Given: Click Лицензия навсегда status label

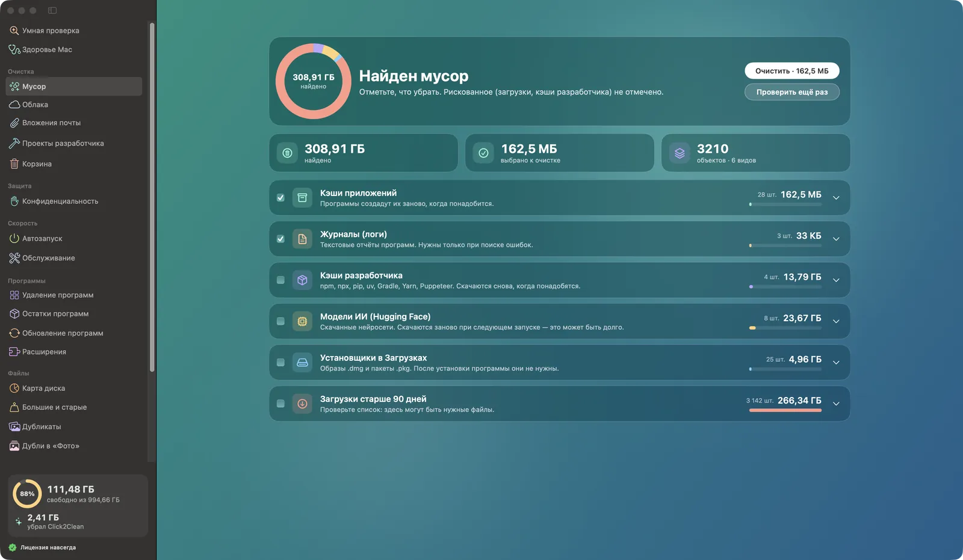Looking at the screenshot, I should click(x=48, y=547).
